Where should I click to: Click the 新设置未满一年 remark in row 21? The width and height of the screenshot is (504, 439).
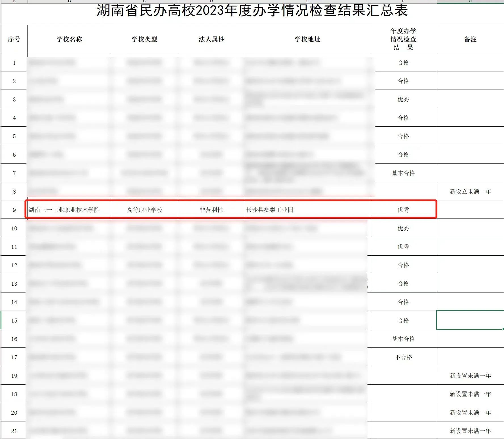[x=470, y=431]
